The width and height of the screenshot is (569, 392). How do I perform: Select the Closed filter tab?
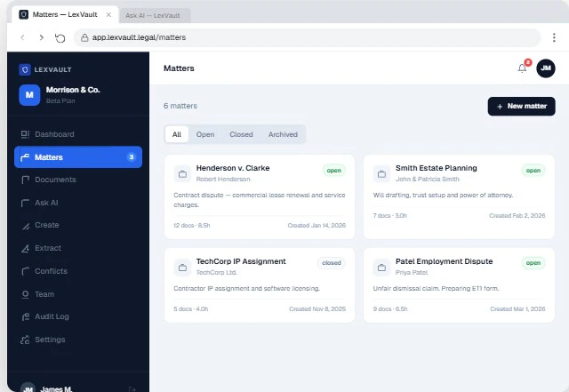click(x=241, y=134)
